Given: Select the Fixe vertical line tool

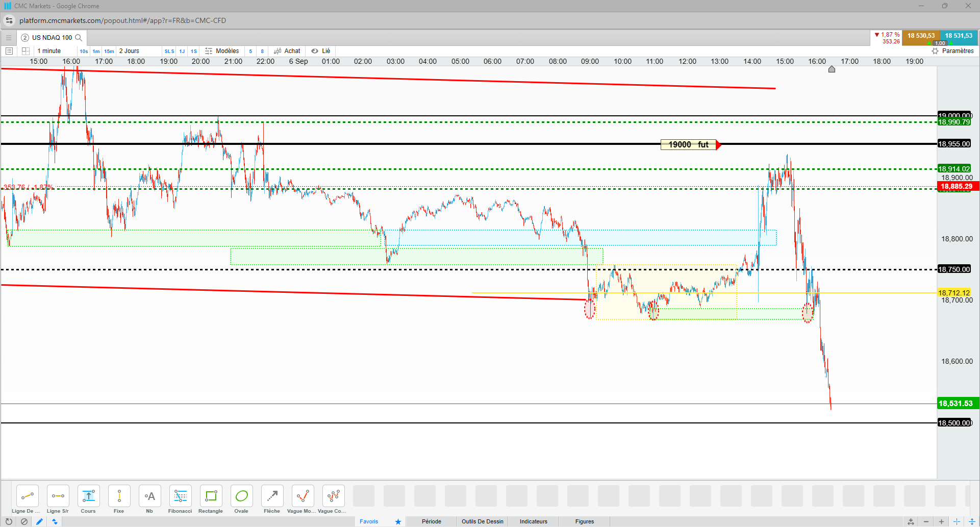Looking at the screenshot, I should (119, 496).
